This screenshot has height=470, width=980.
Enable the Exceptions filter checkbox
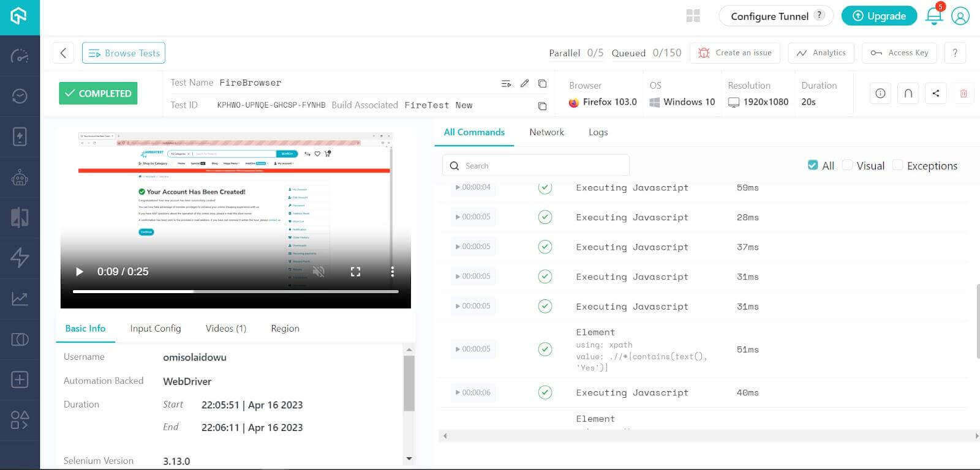(898, 165)
